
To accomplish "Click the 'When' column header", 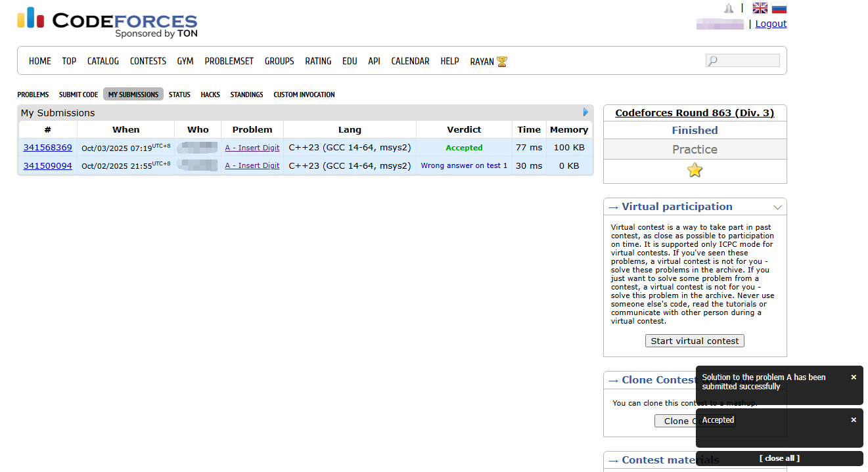I will tap(126, 129).
